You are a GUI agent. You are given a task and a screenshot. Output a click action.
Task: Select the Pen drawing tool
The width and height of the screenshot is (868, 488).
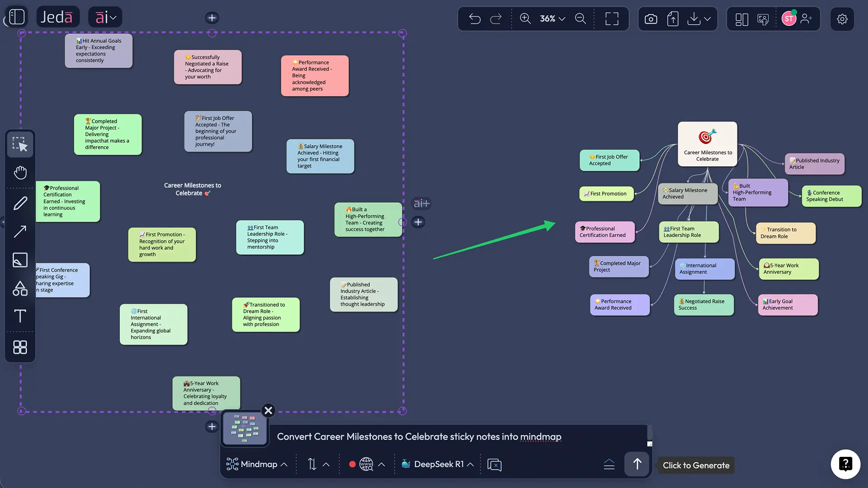pos(20,203)
